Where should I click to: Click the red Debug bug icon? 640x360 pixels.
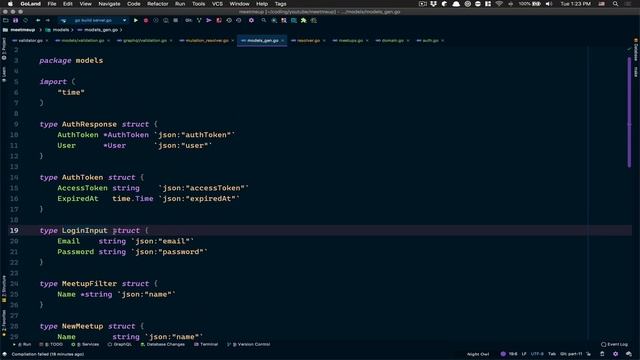[146, 20]
